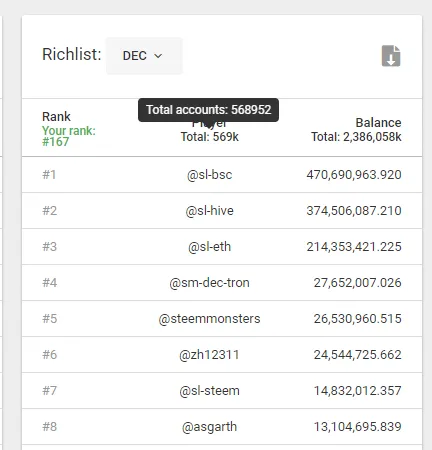The height and width of the screenshot is (450, 432).
Task: Open player @sm-dec-tron
Action: (x=209, y=283)
